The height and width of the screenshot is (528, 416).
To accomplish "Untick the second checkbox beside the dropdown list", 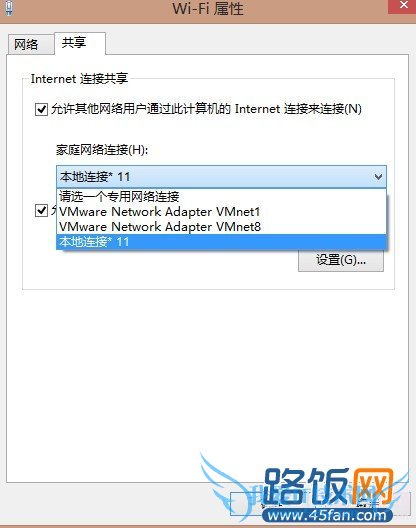I will (41, 211).
